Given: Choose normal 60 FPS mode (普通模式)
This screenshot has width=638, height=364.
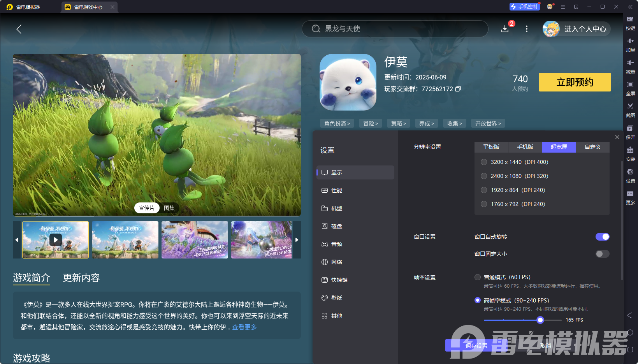Looking at the screenshot, I should tap(478, 277).
